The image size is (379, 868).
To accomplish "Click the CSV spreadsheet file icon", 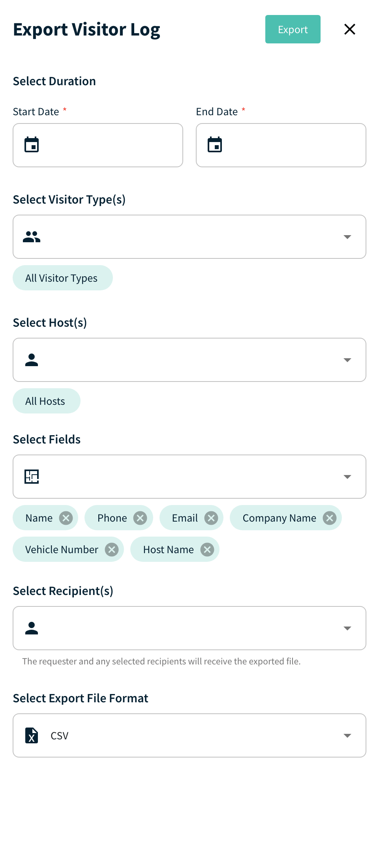I will point(32,735).
